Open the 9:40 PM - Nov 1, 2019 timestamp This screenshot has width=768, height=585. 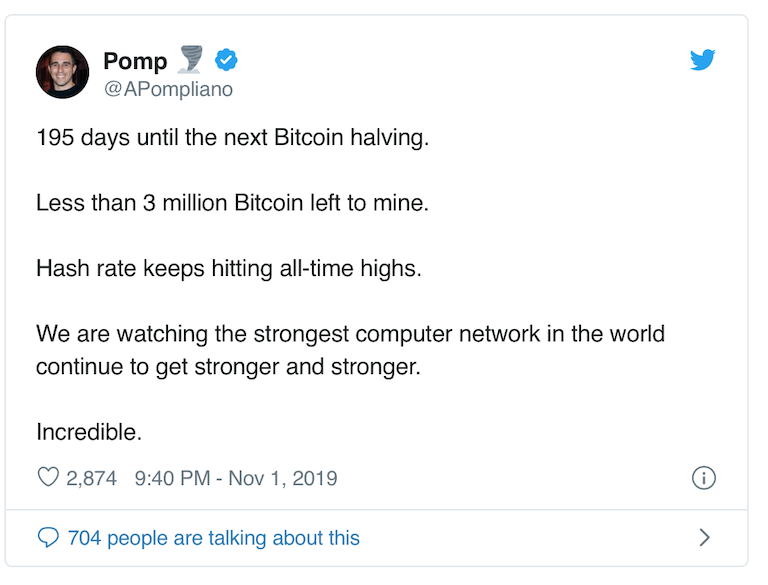pos(236,478)
